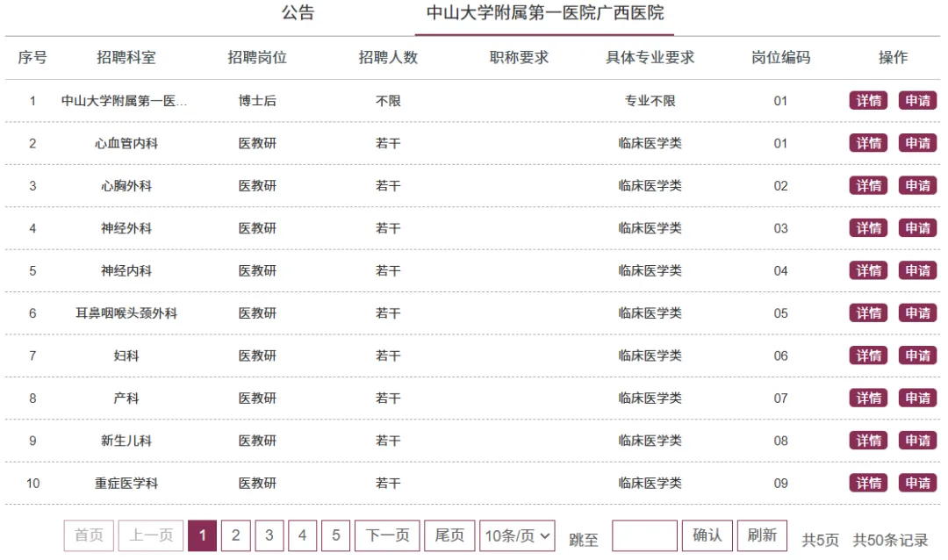Image resolution: width=948 pixels, height=560 pixels.
Task: Jump to page 5 in pagination
Action: (x=335, y=535)
